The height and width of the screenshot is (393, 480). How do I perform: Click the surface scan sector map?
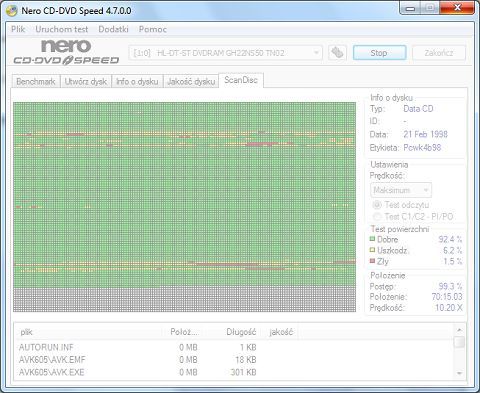click(185, 207)
